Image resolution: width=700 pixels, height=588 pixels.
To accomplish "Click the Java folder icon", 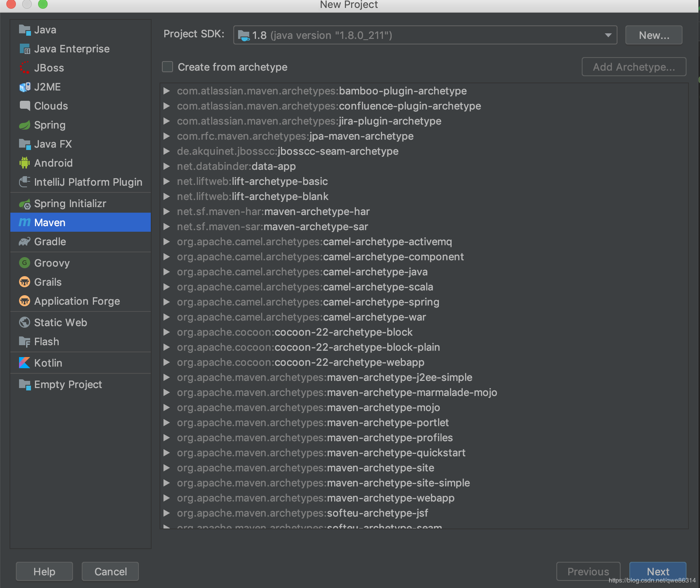I will (x=25, y=30).
